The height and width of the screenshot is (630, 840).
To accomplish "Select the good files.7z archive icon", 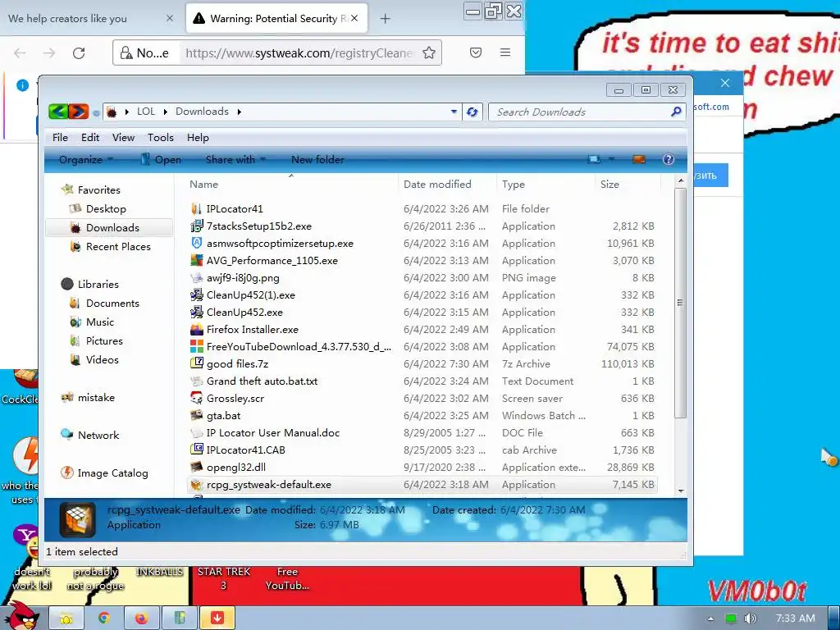I will (x=197, y=363).
